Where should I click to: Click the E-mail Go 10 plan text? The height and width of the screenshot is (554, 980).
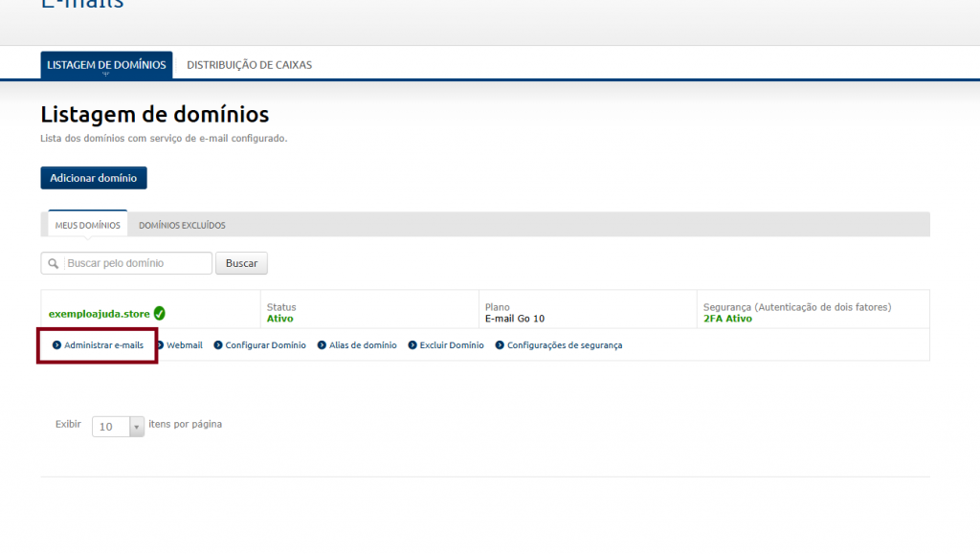pyautogui.click(x=515, y=319)
